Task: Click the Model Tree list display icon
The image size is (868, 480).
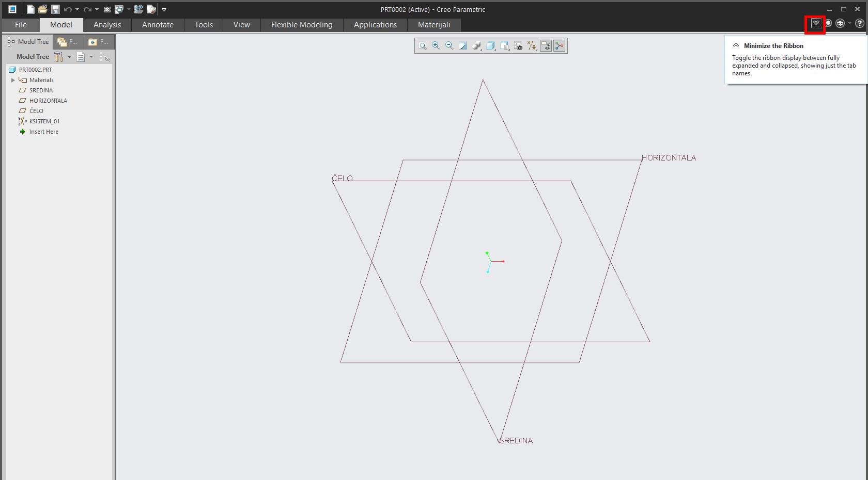Action: pos(81,57)
